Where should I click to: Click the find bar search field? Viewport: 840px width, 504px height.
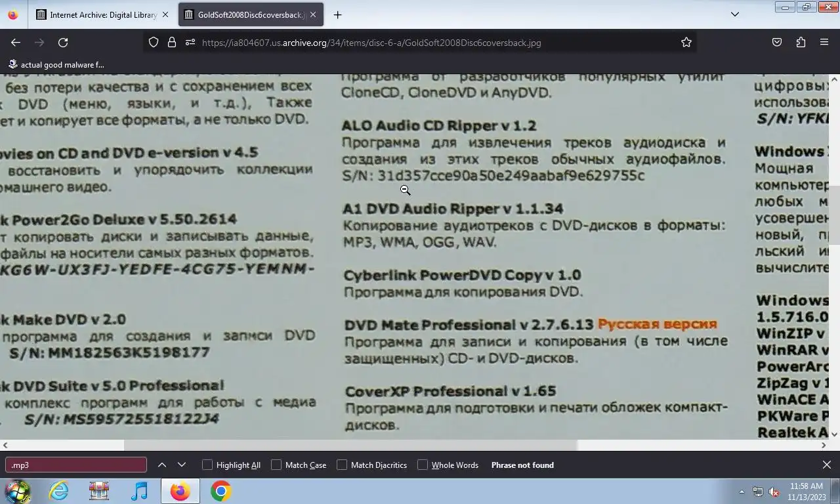76,465
